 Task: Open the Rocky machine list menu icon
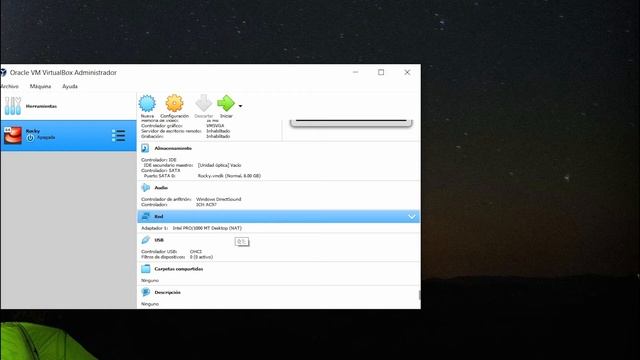pyautogui.click(x=118, y=136)
